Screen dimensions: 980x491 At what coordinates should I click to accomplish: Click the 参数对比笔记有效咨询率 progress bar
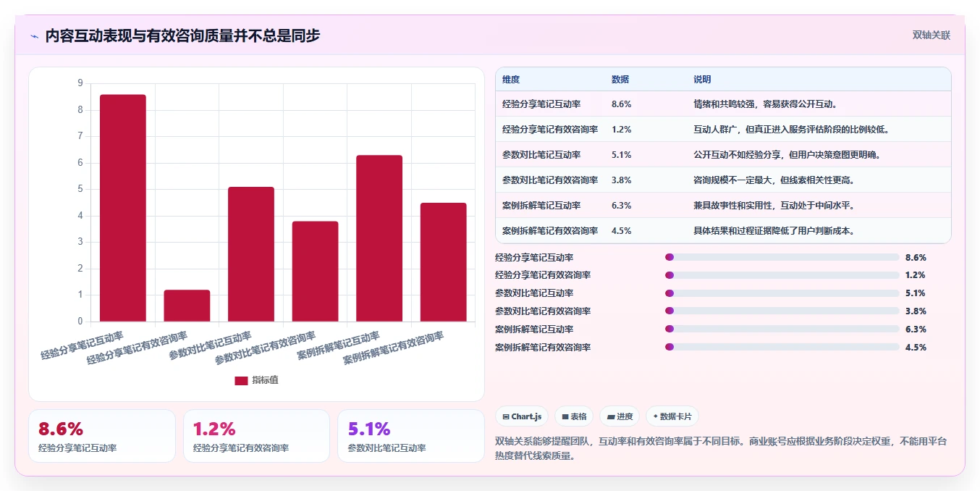pyautogui.click(x=782, y=311)
